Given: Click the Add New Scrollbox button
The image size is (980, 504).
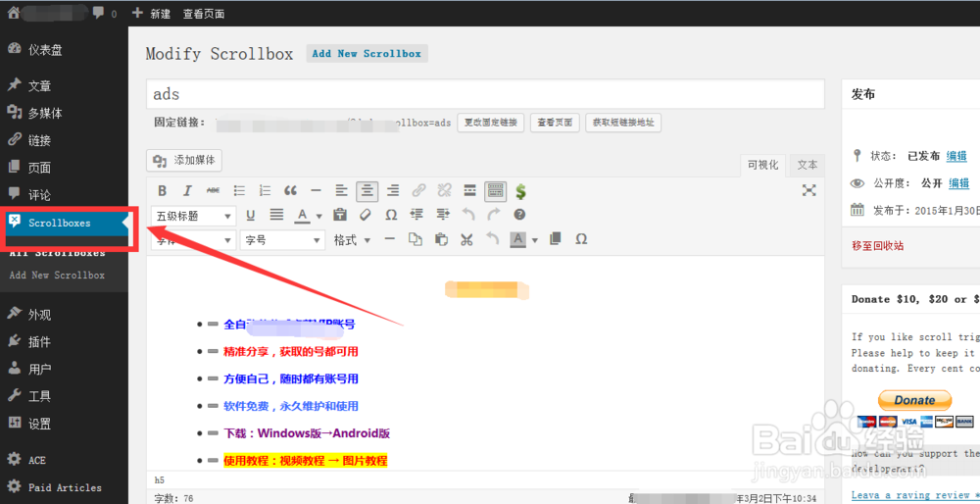Looking at the screenshot, I should point(367,54).
